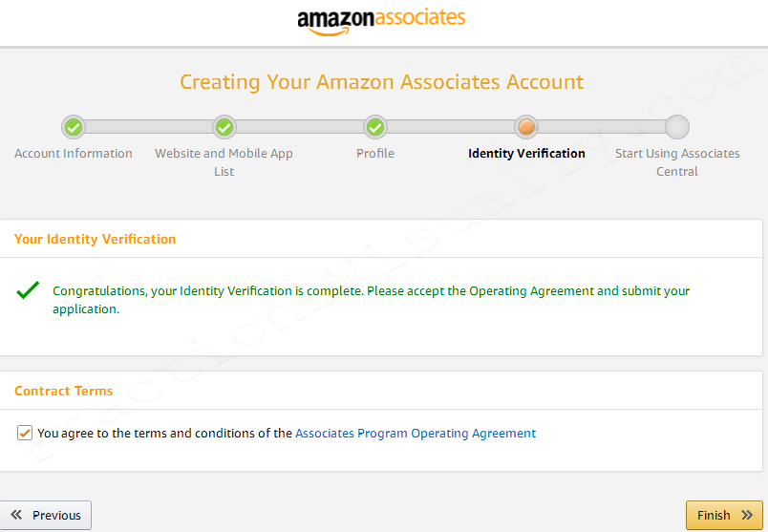Screen dimensions: 768x532
Task: Click the gray Start Using Associates Central circle
Action: pos(677,127)
